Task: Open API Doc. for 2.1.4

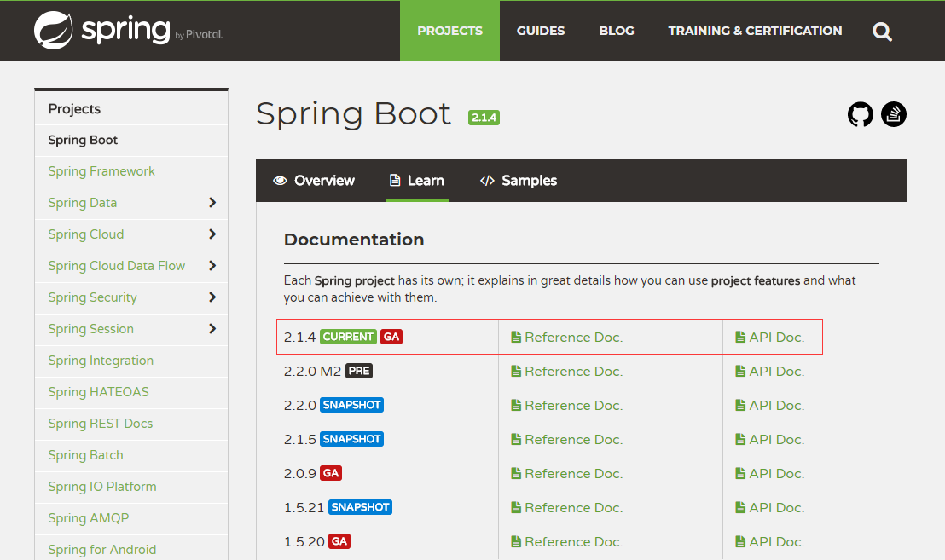Action: pos(769,338)
